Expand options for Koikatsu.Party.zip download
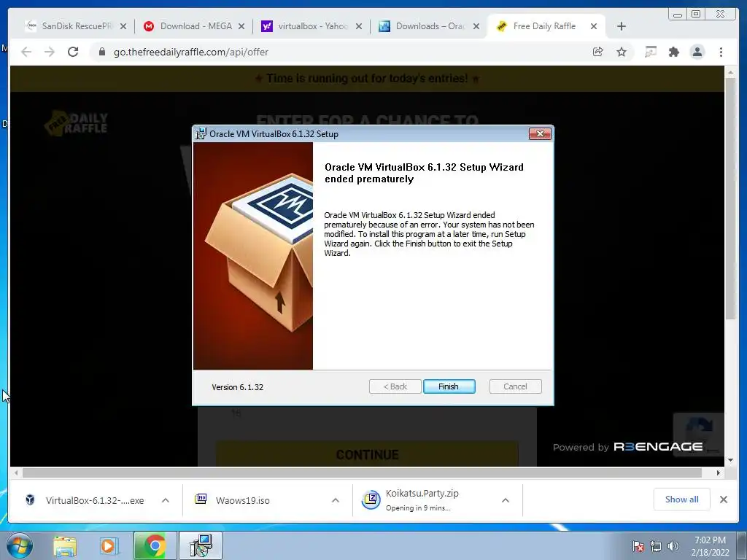 pyautogui.click(x=506, y=500)
